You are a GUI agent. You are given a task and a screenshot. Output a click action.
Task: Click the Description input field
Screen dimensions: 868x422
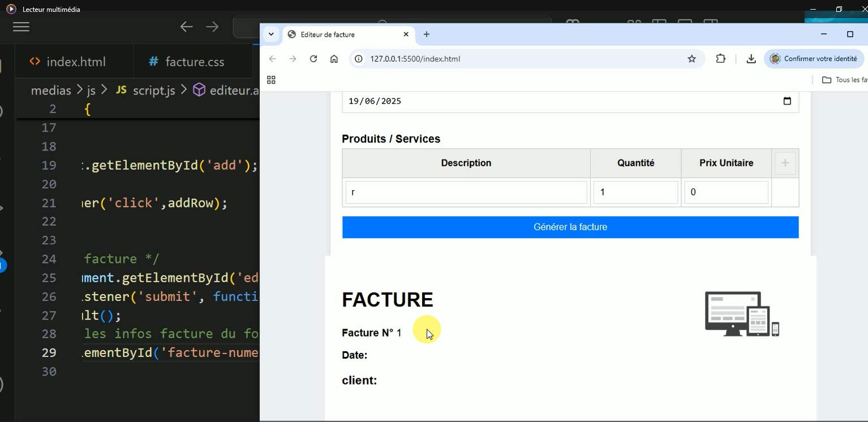466,192
